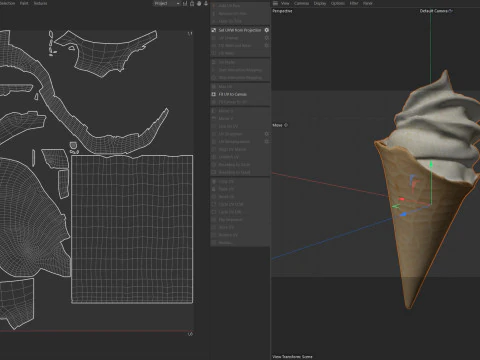Viewport: 480px width, 360px height.
Task: Click the Perspective viewport label
Action: 282,11
